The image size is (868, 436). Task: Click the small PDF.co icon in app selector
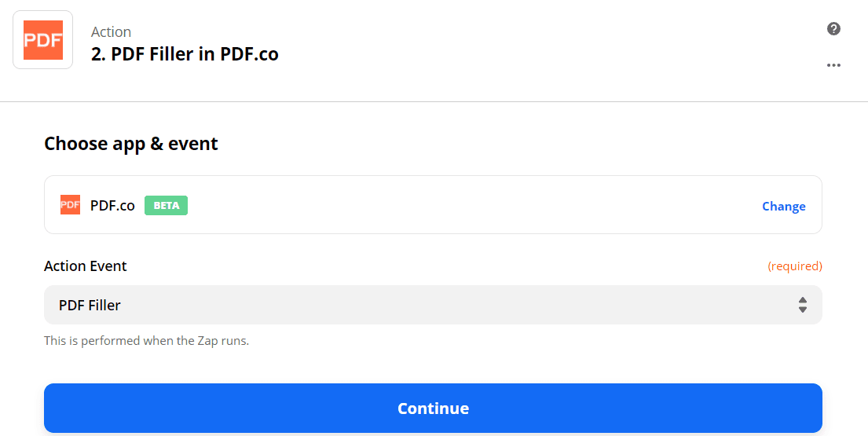pyautogui.click(x=71, y=205)
